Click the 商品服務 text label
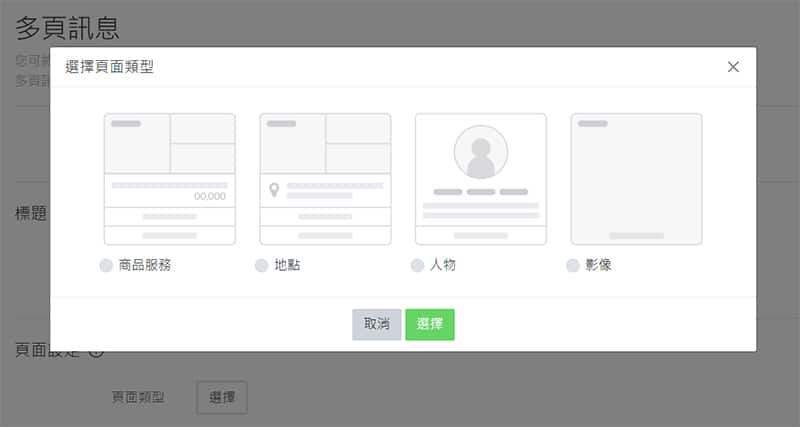Image resolution: width=800 pixels, height=427 pixels. pyautogui.click(x=144, y=266)
